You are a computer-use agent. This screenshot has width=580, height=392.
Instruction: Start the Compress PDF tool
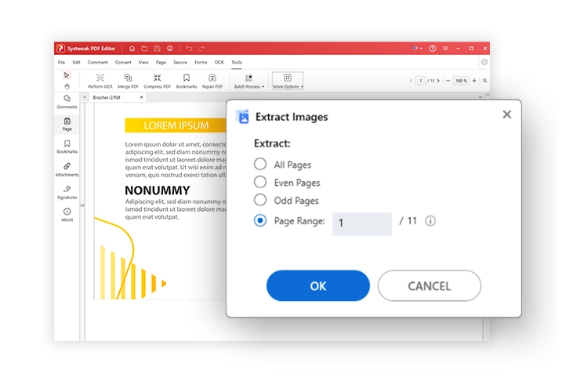coord(158,81)
